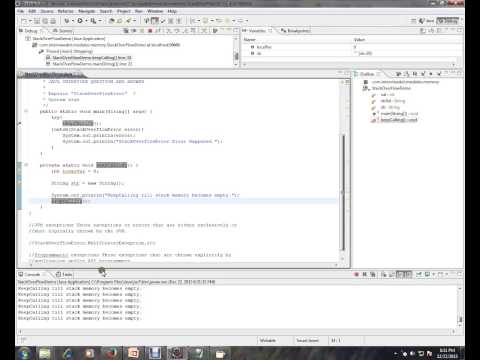This screenshot has width=480, height=360.
Task: Open the Debug launch dropdown arrow
Action: [73, 21]
